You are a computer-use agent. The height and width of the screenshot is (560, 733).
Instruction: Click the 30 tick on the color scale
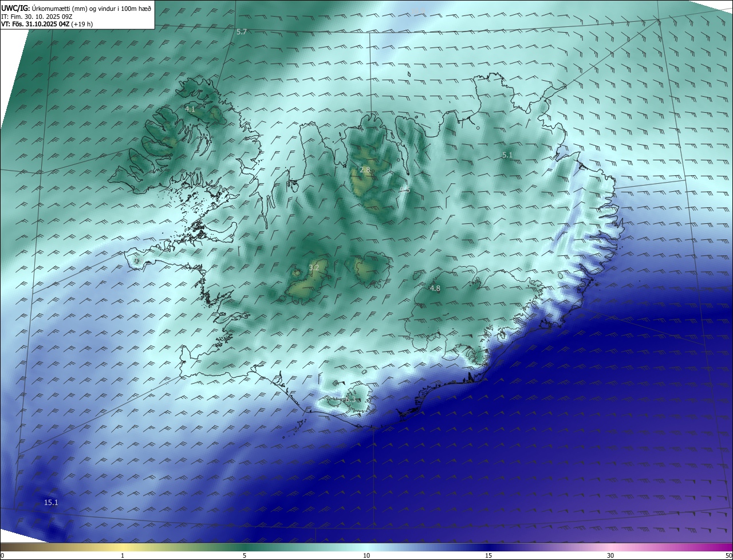[610, 555]
